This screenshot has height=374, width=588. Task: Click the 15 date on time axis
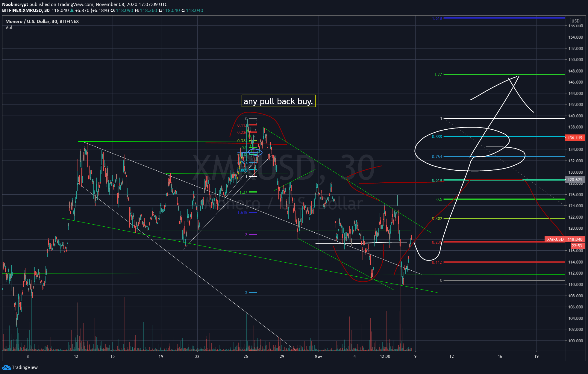[x=113, y=356]
